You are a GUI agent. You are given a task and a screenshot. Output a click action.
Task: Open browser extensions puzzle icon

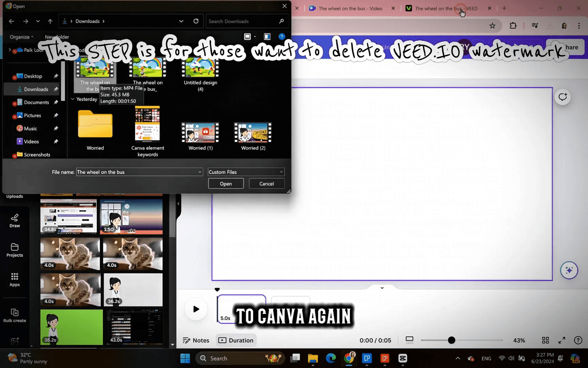tap(513, 26)
